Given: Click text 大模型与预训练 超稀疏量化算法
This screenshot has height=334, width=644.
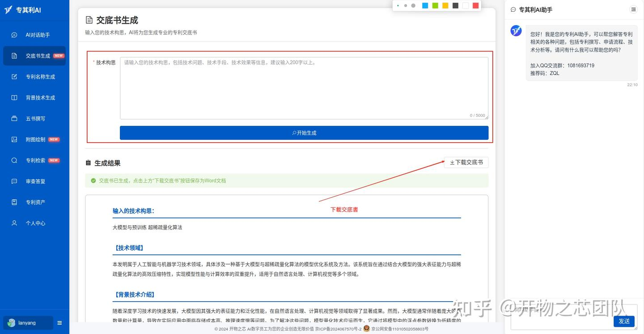Looking at the screenshot, I should 148,227.
